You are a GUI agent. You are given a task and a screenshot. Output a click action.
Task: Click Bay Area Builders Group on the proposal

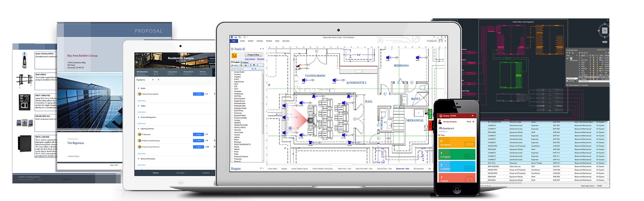[x=83, y=56]
